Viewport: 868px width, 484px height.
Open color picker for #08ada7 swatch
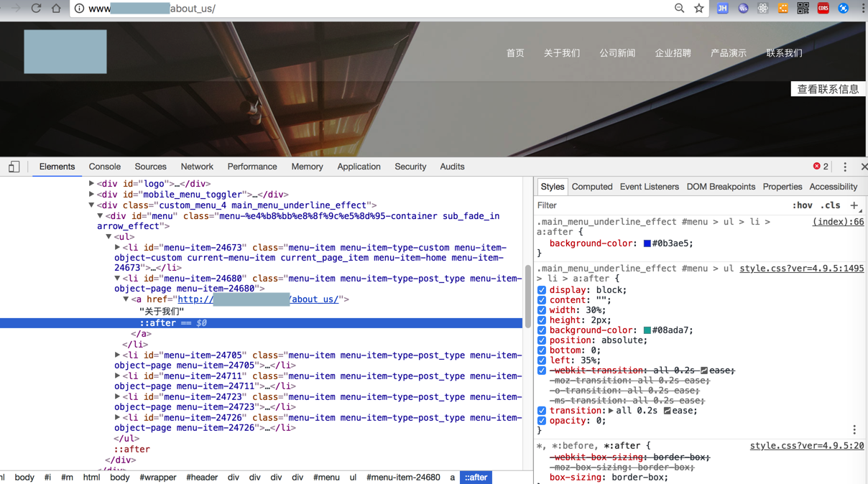pos(647,330)
